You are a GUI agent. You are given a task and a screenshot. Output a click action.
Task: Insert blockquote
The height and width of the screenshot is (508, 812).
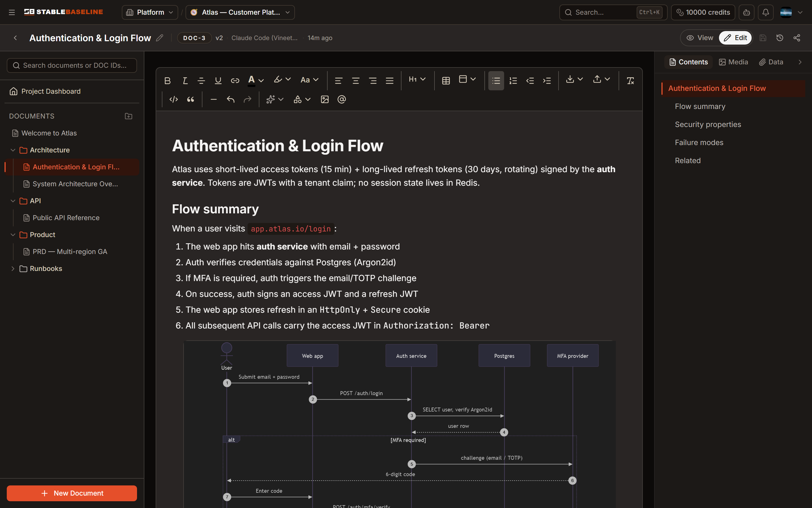click(x=191, y=99)
